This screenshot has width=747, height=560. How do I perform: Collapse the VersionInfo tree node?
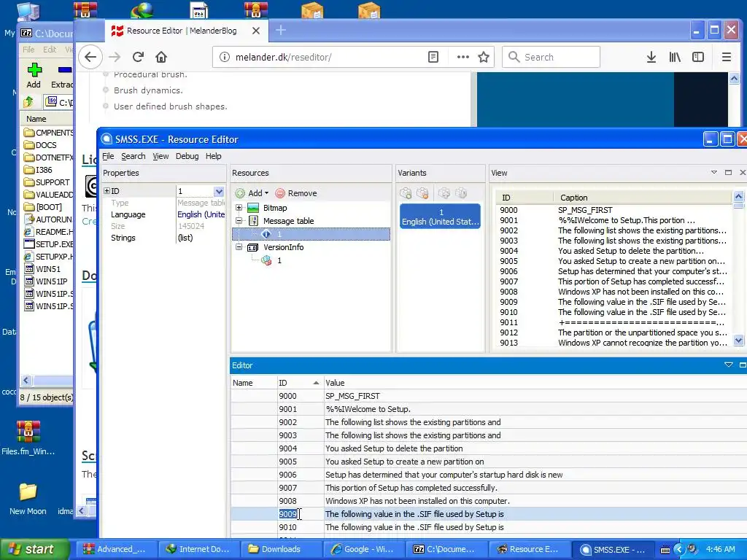coord(239,246)
